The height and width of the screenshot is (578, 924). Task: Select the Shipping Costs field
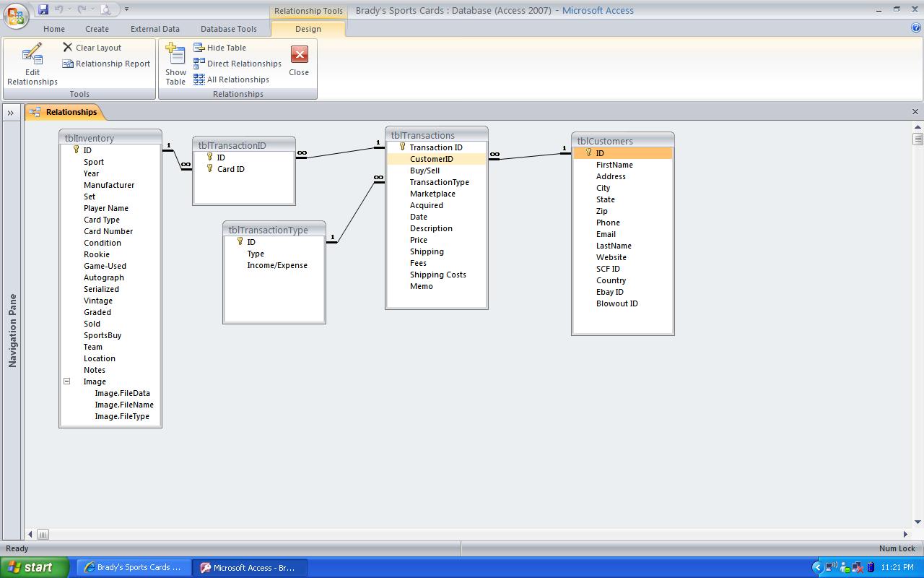point(437,275)
